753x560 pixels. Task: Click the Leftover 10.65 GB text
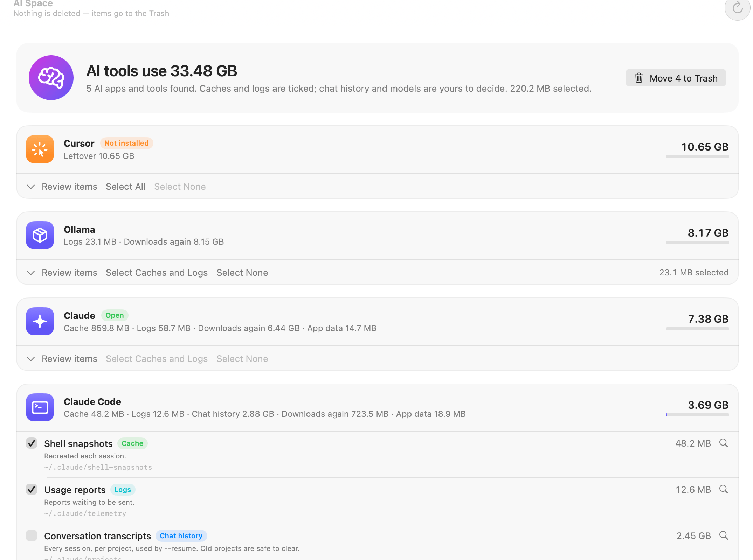[x=99, y=156]
